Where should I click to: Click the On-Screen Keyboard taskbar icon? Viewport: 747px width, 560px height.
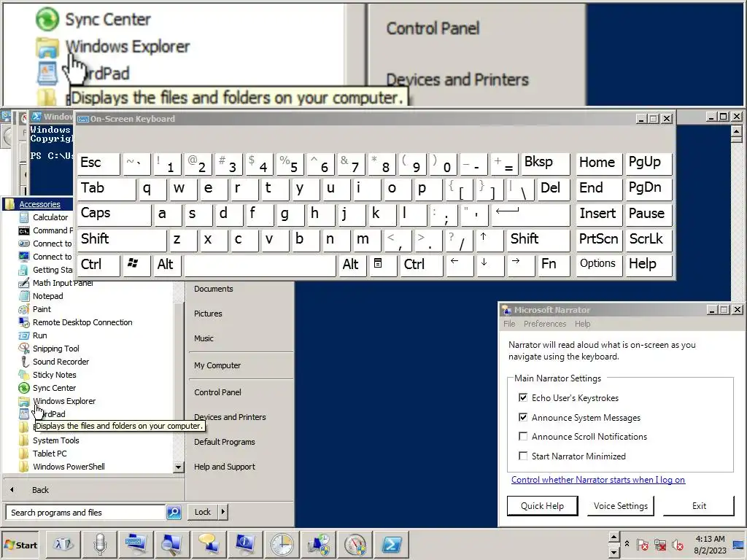pyautogui.click(x=136, y=544)
